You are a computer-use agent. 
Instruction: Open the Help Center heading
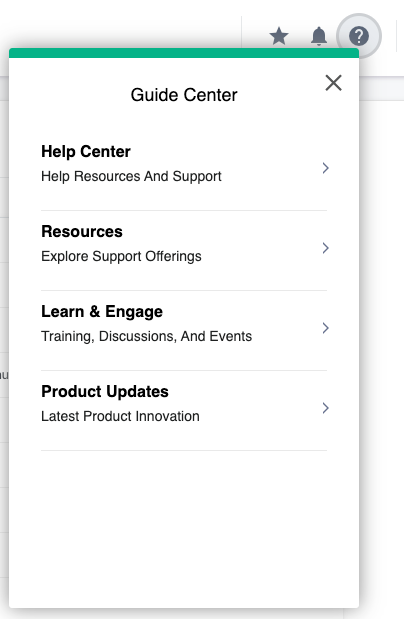click(x=86, y=152)
